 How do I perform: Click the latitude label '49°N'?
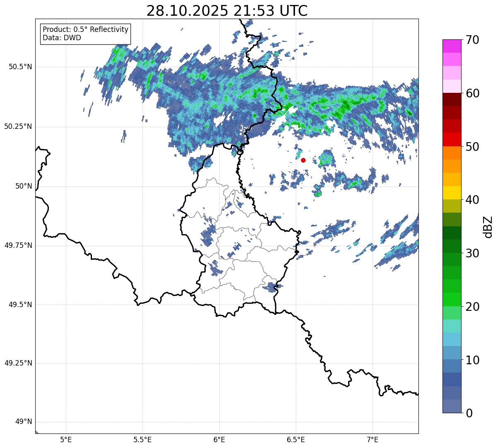click(x=24, y=422)
